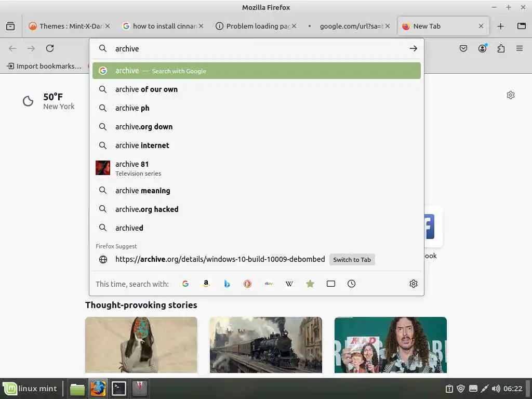This screenshot has width=532, height=399.
Task: Reload the current page
Action: 50,48
